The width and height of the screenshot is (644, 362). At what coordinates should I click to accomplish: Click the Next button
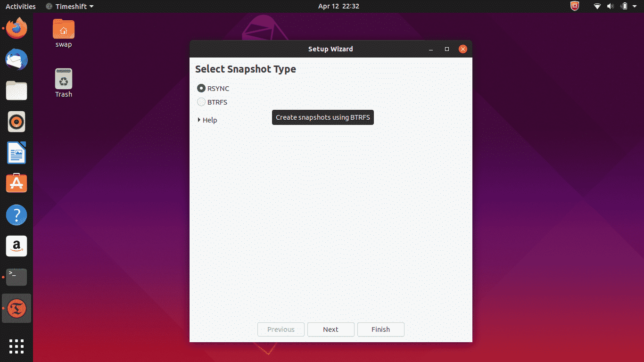coord(331,329)
